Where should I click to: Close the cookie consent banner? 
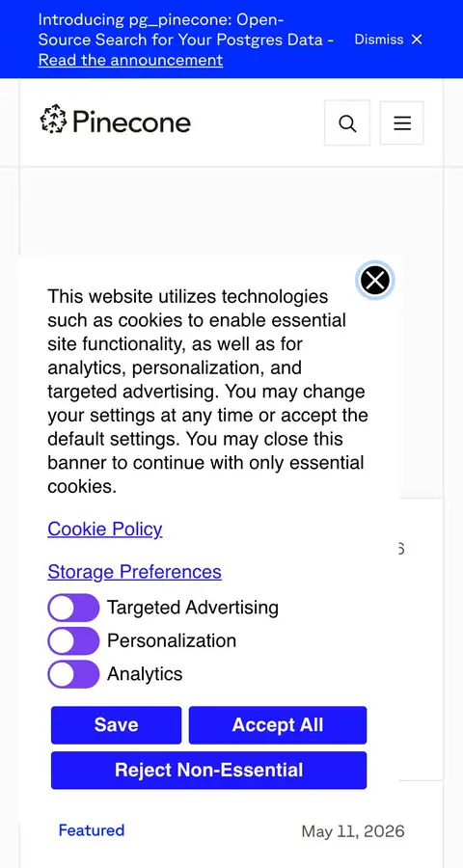375,280
